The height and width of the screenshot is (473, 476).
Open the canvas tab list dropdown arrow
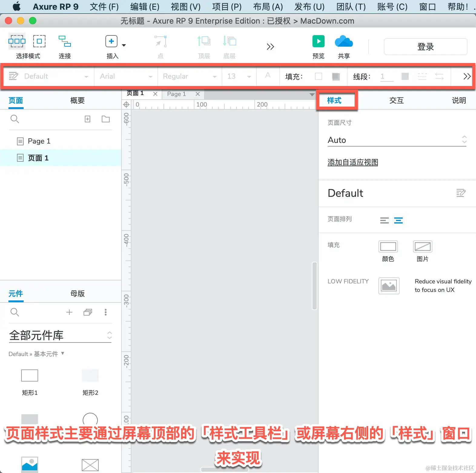click(x=312, y=94)
